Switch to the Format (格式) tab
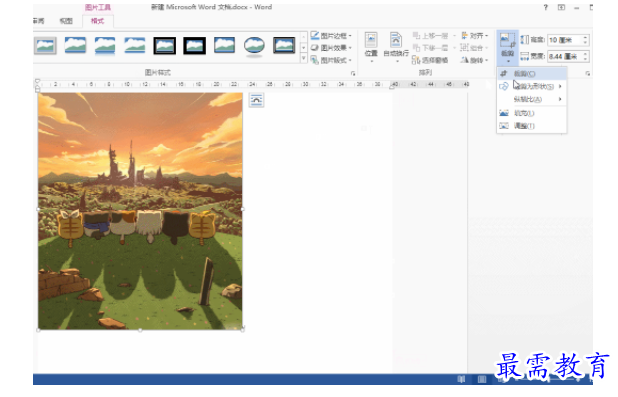The height and width of the screenshot is (397, 618). [97, 21]
